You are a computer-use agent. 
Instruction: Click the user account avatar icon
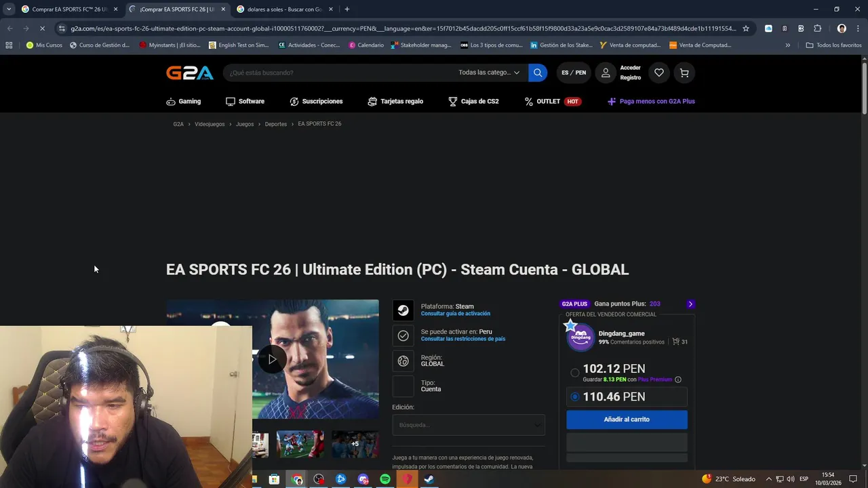click(x=606, y=73)
